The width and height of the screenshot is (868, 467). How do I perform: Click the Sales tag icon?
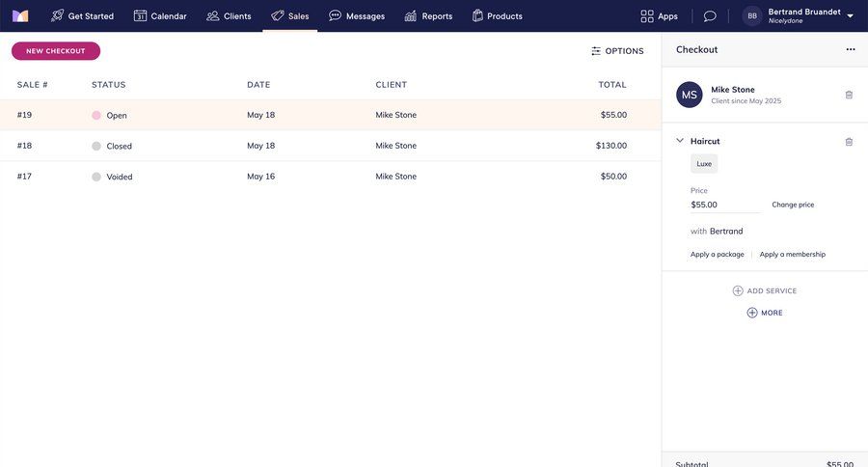pos(278,15)
